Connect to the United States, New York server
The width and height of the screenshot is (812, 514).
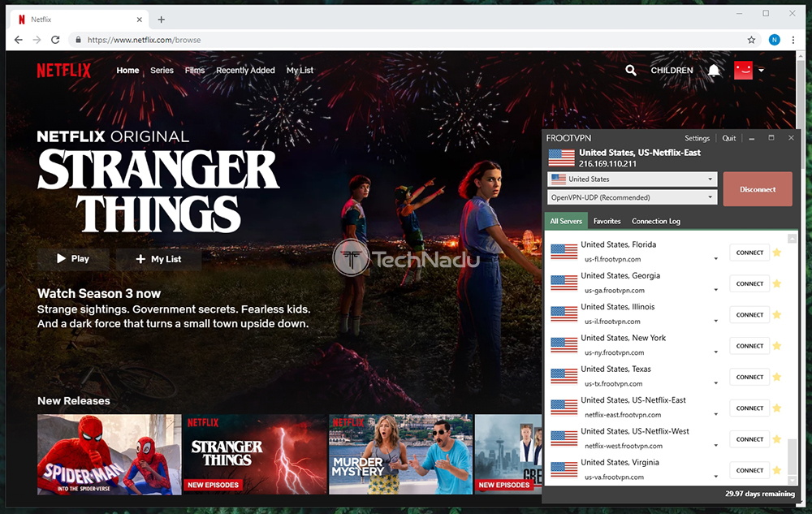click(x=749, y=346)
